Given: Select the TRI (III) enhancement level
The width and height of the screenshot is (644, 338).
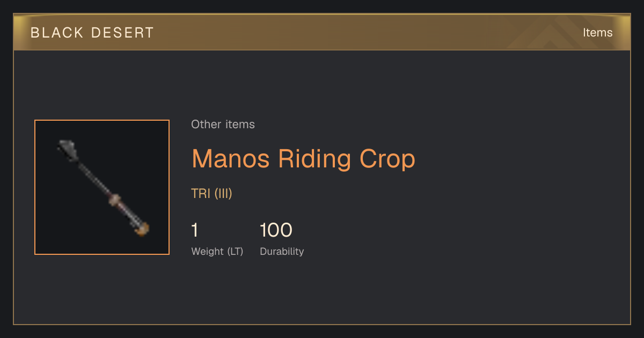Looking at the screenshot, I should pyautogui.click(x=211, y=194).
